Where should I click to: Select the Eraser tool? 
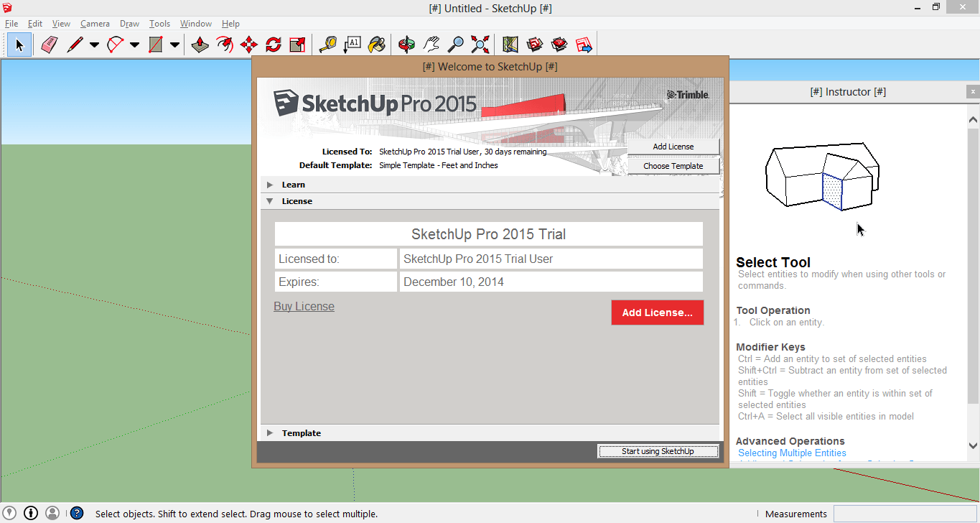49,45
